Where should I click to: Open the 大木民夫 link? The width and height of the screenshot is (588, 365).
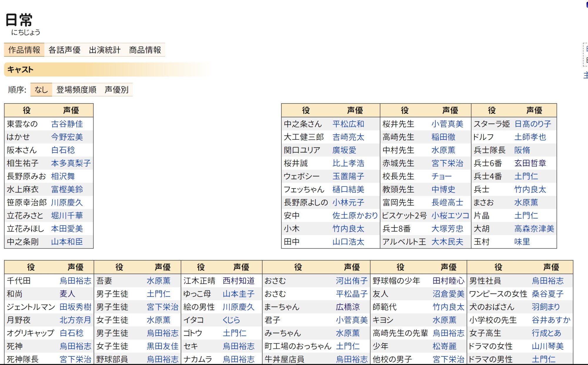click(x=447, y=242)
